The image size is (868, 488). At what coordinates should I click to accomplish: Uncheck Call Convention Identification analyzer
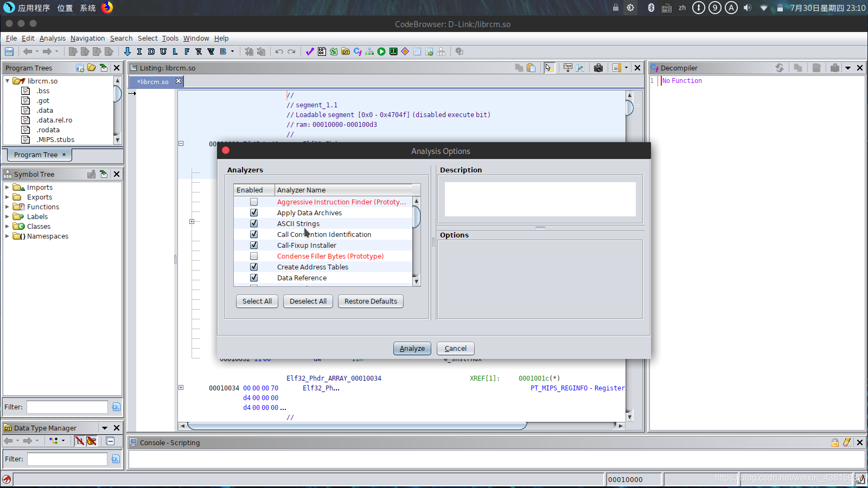(x=254, y=234)
